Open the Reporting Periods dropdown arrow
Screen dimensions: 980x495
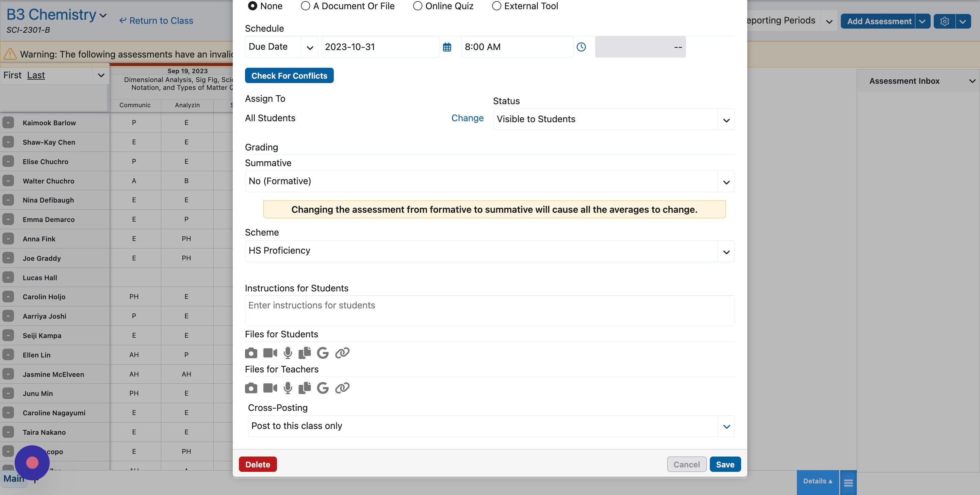[x=829, y=22]
